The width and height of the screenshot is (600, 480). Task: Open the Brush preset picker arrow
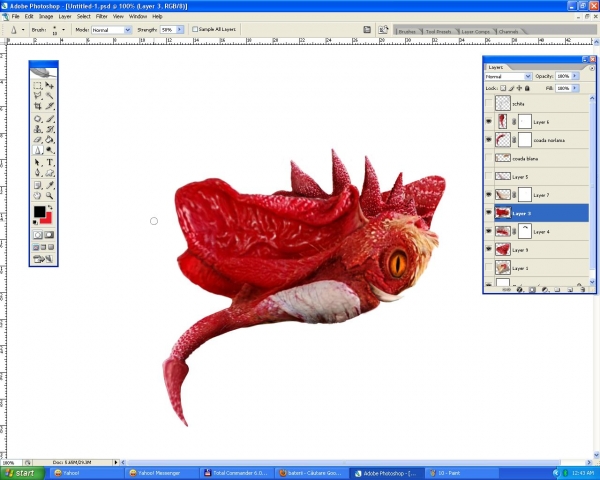coord(64,29)
